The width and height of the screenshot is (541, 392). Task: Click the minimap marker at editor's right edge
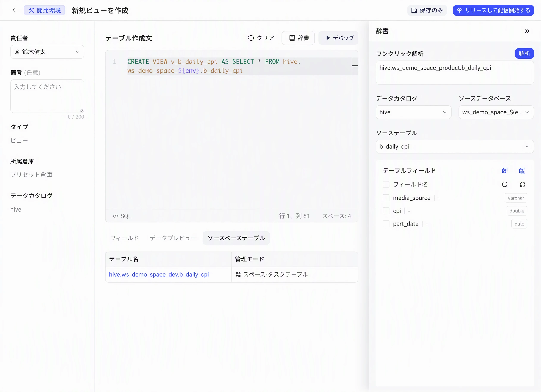[x=355, y=66]
